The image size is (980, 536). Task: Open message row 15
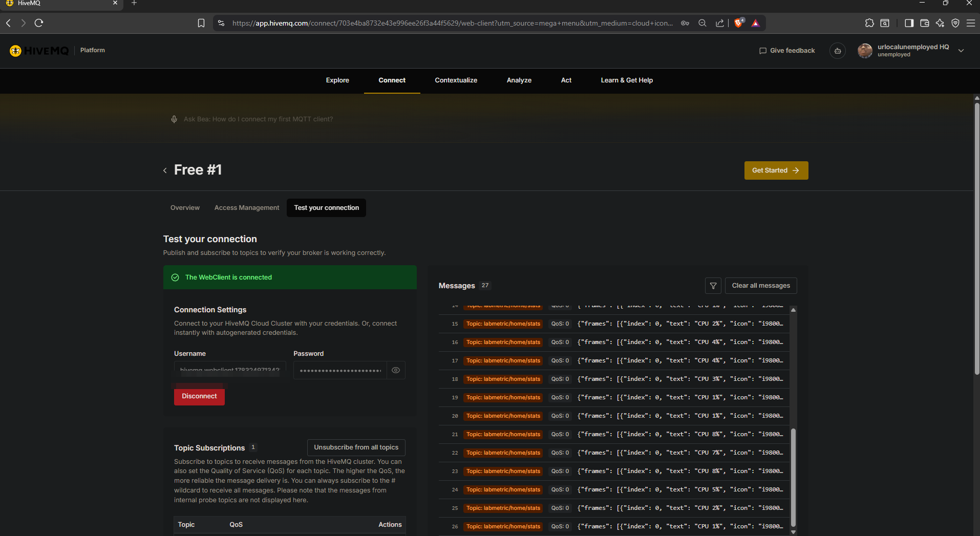[x=614, y=324]
